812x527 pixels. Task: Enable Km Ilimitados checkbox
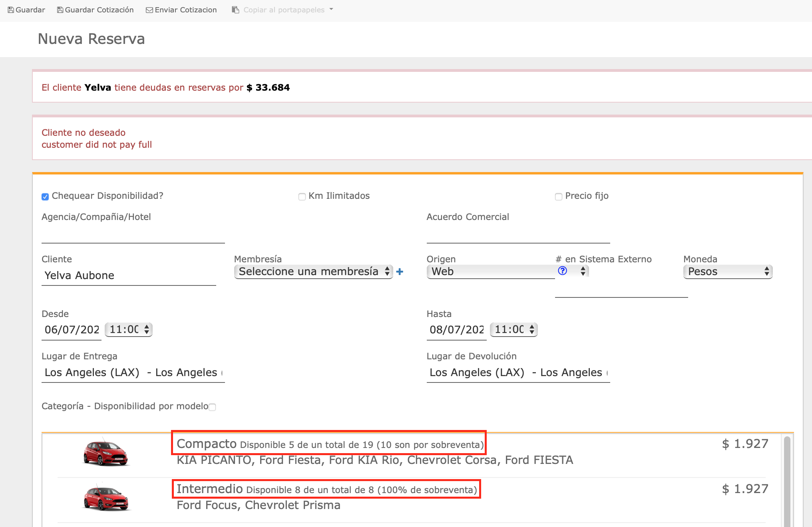(302, 196)
